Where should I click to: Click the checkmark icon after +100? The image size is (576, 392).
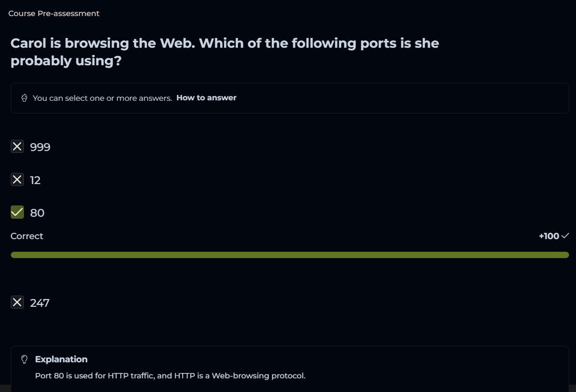tap(565, 236)
